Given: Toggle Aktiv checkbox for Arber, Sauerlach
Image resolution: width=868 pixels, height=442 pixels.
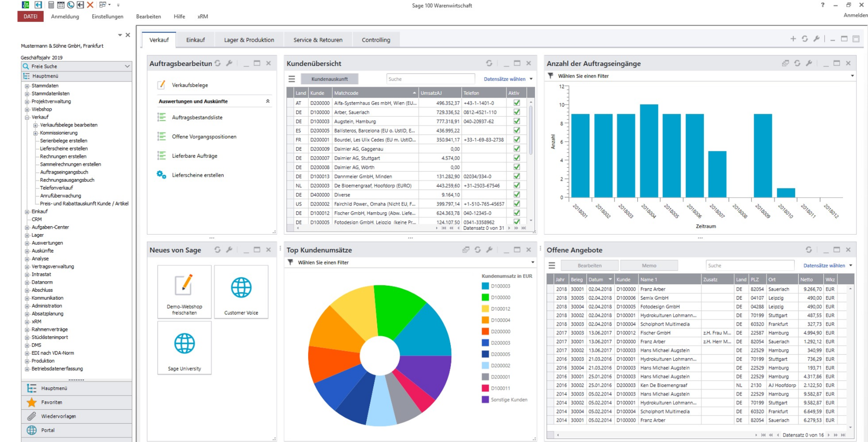Looking at the screenshot, I should click(x=516, y=112).
